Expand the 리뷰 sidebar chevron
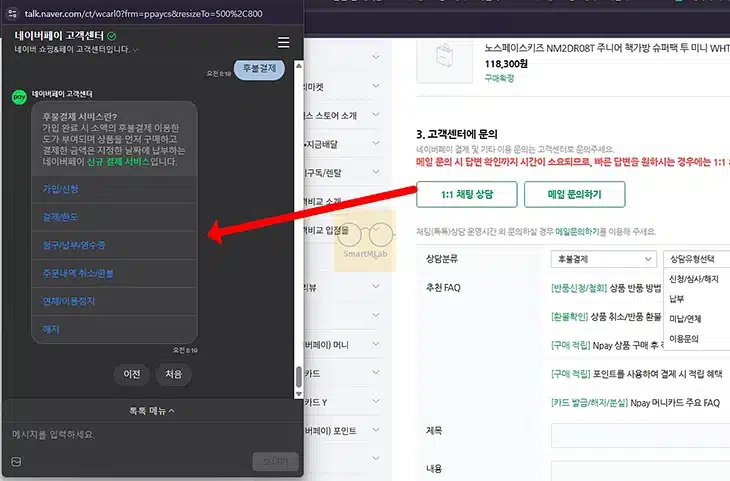This screenshot has height=481, width=730. click(376, 287)
